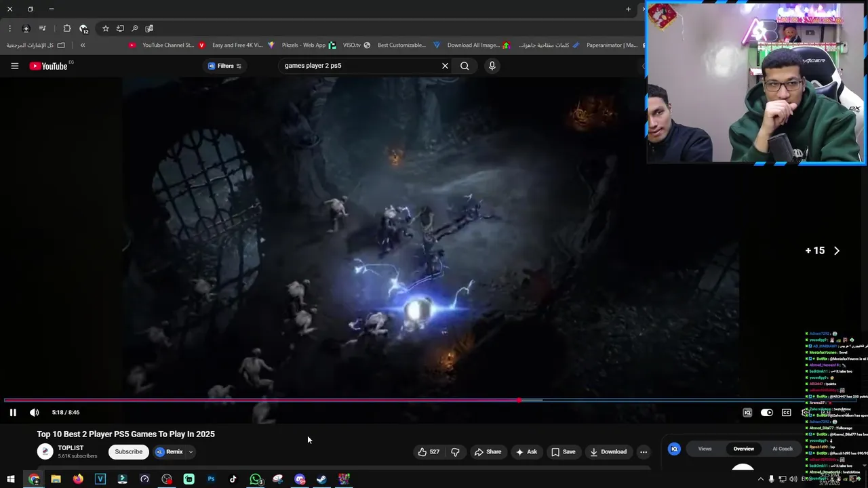The width and height of the screenshot is (868, 488).
Task: Show next items via the +15 arrow
Action: (x=836, y=251)
